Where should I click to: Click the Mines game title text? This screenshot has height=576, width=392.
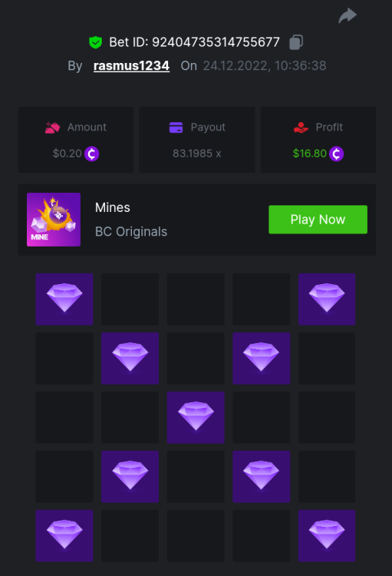112,207
